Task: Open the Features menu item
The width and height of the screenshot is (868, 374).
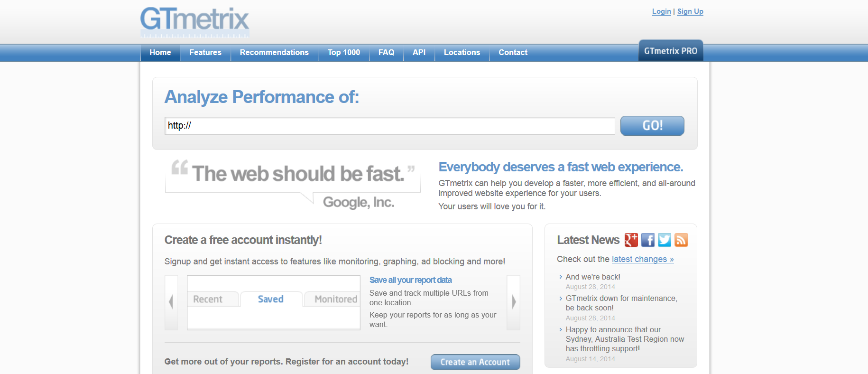Action: 205,53
